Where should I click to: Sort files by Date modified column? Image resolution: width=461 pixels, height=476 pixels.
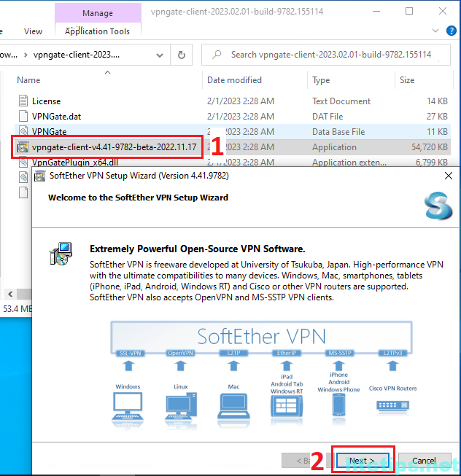(x=234, y=80)
